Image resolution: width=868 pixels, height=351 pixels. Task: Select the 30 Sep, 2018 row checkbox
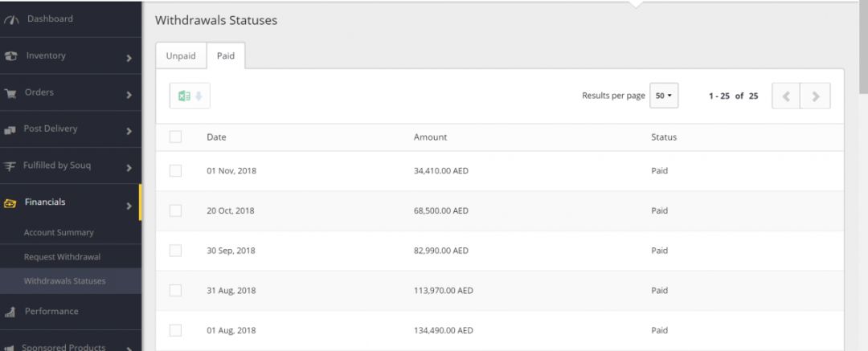175,251
